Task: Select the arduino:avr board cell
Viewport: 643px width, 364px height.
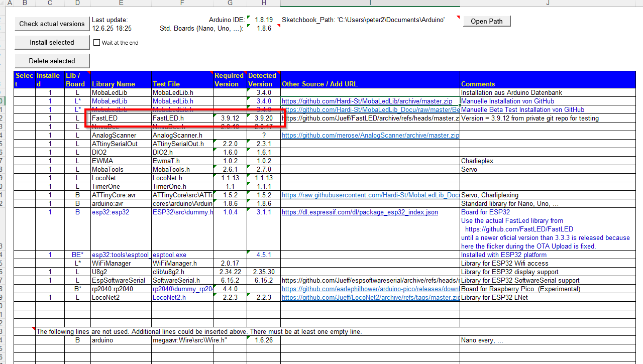Action: click(x=121, y=204)
